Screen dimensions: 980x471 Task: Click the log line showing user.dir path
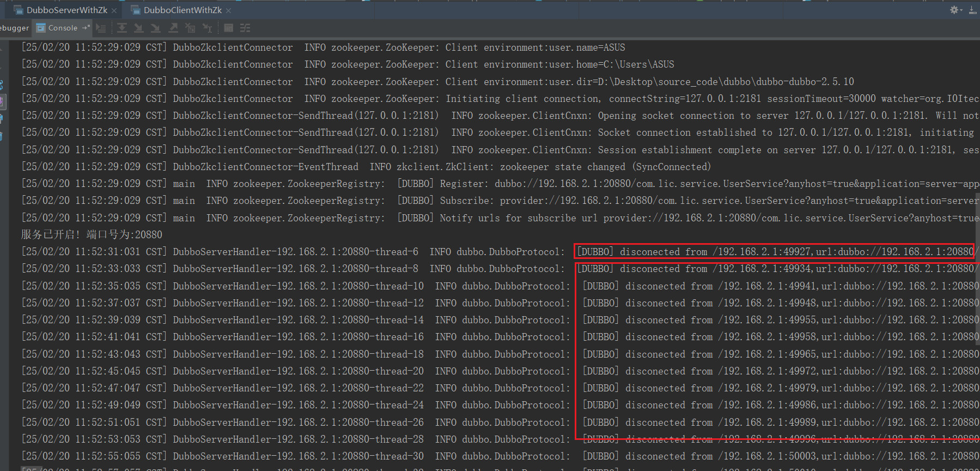point(437,82)
